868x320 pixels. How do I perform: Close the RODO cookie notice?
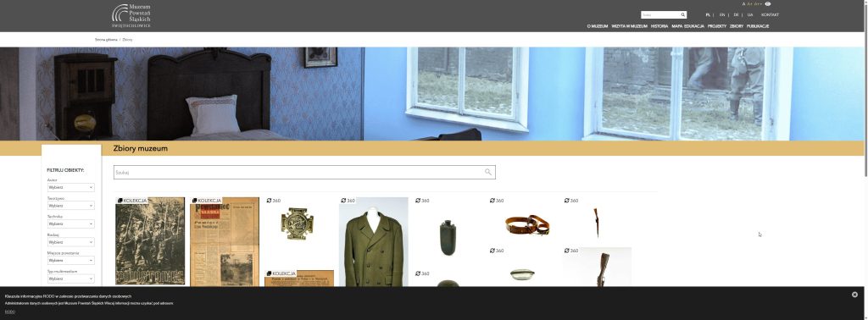[x=854, y=295]
